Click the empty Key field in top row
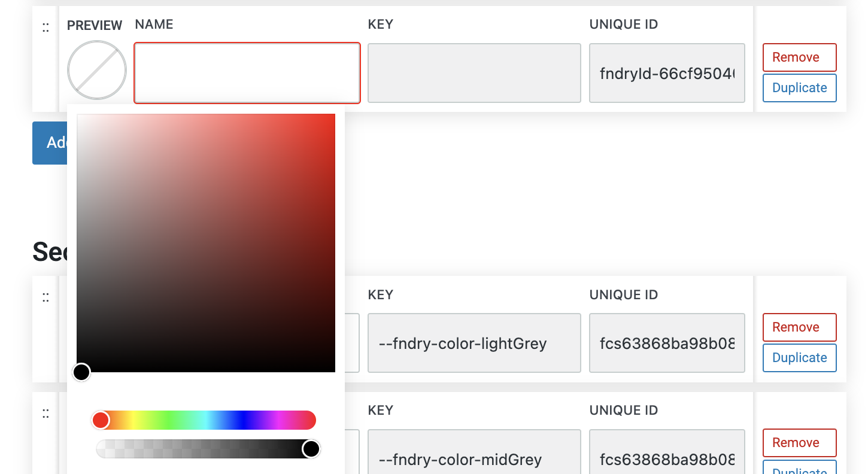868x474 pixels. click(474, 73)
